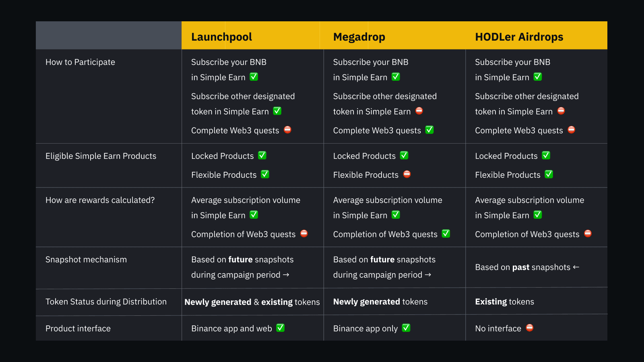644x362 pixels.
Task: Click green checkmark beside HODLer Flexible Products
Action: click(549, 174)
